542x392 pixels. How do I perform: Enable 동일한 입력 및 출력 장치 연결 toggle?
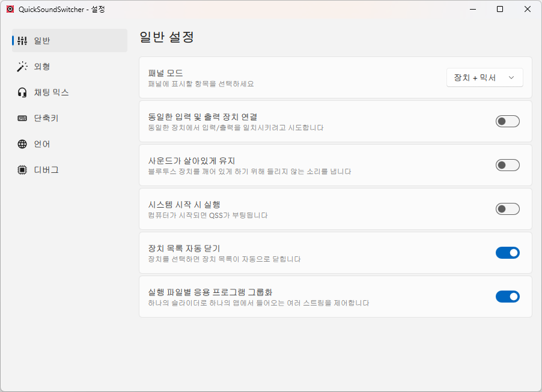(507, 121)
